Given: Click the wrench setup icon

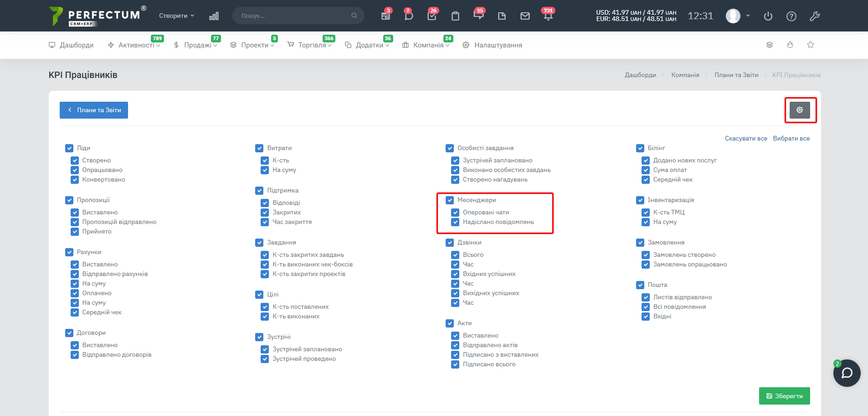Looking at the screenshot, I should 815,16.
